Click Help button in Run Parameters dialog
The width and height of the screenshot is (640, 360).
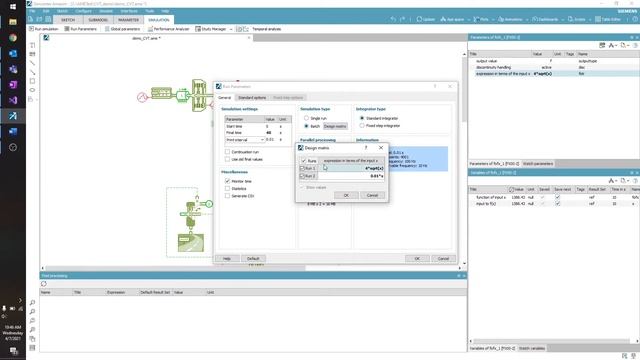(x=227, y=258)
